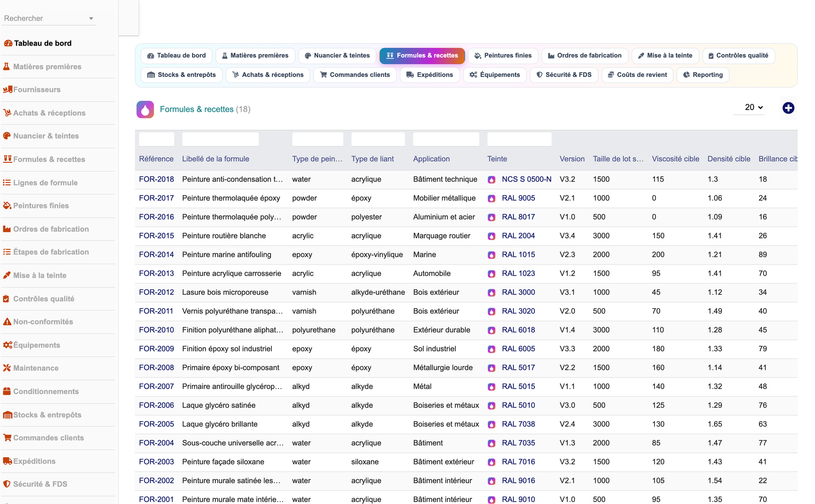This screenshot has width=815, height=504.
Task: Click the Application column filter field
Action: click(x=446, y=139)
